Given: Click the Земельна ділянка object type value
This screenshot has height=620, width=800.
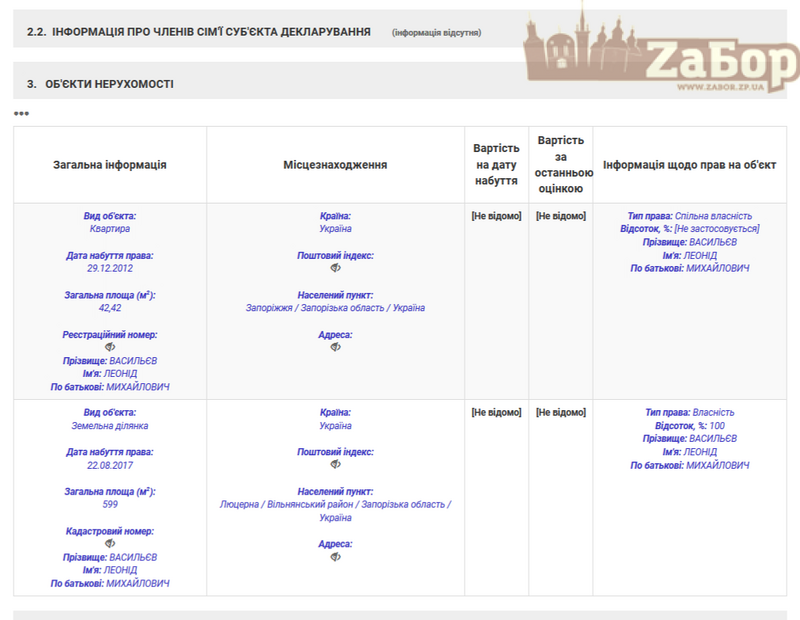Looking at the screenshot, I should click(x=110, y=425).
